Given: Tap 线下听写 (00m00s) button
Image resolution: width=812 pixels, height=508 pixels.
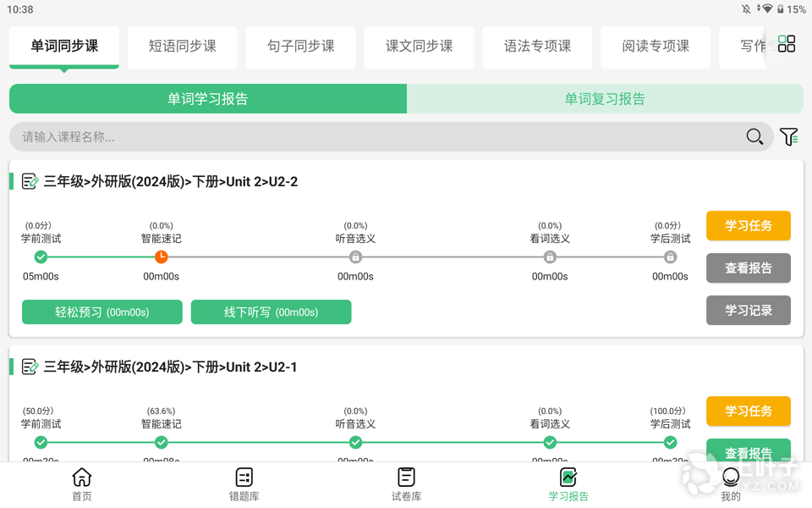Looking at the screenshot, I should [x=272, y=312].
